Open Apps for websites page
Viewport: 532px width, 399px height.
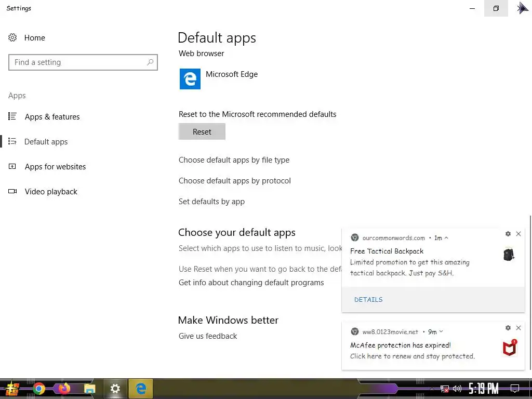(x=55, y=167)
